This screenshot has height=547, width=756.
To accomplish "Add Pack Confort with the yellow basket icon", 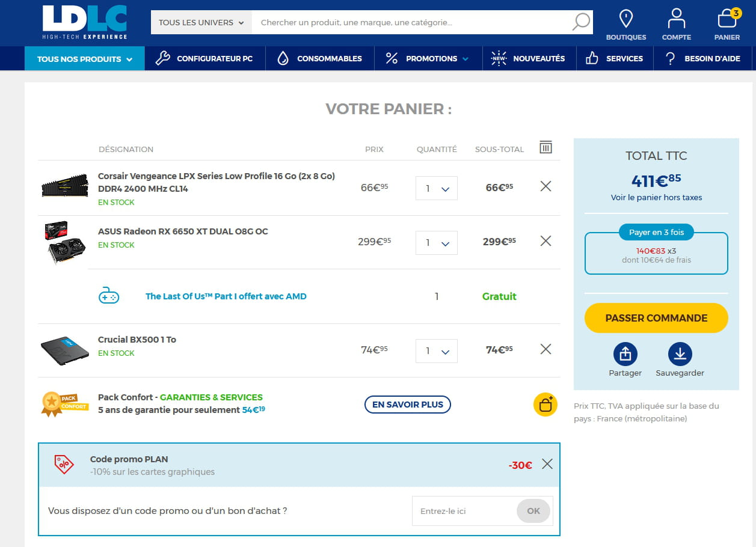I will (x=545, y=405).
